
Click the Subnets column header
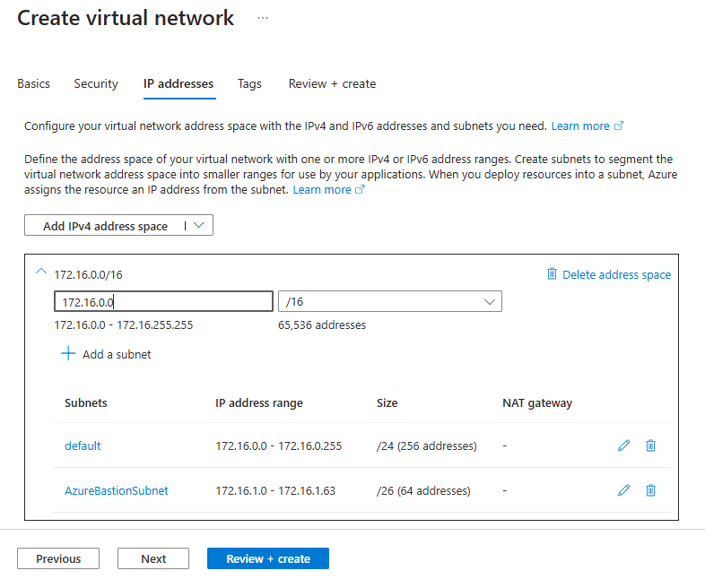click(86, 402)
